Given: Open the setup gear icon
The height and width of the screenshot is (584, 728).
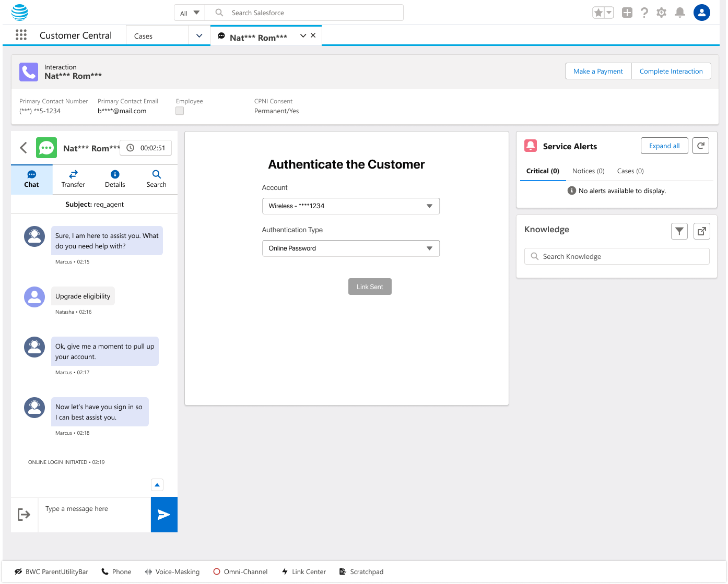Looking at the screenshot, I should [x=662, y=13].
